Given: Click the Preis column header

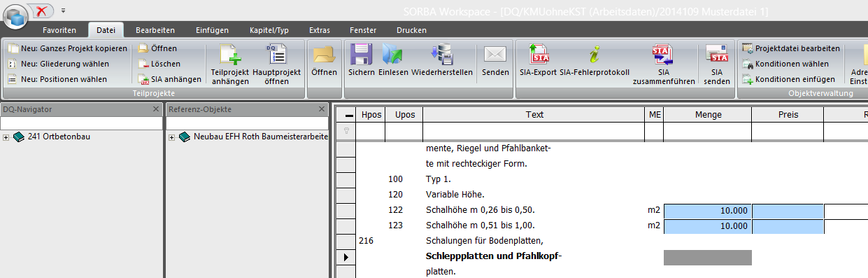Looking at the screenshot, I should (788, 115).
